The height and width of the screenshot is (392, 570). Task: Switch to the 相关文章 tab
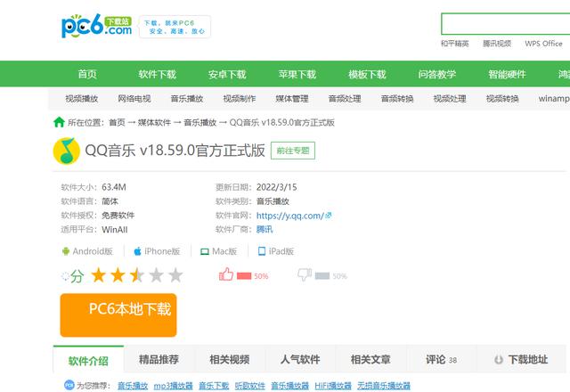coord(370,360)
